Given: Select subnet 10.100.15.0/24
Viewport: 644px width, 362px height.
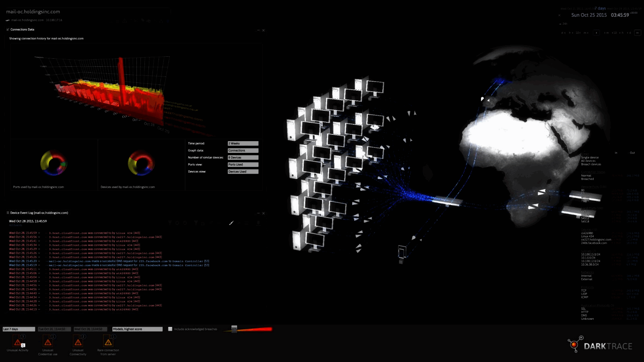Looking at the screenshot, I should 590,255.
